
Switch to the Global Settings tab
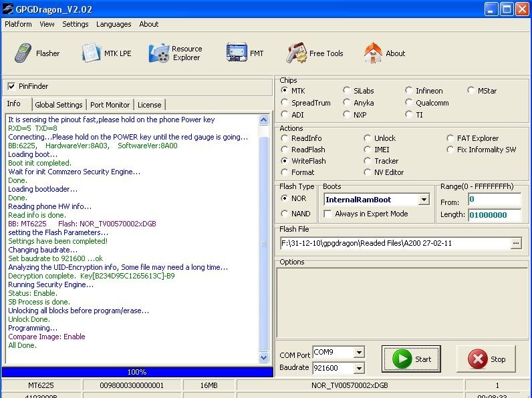(x=59, y=105)
